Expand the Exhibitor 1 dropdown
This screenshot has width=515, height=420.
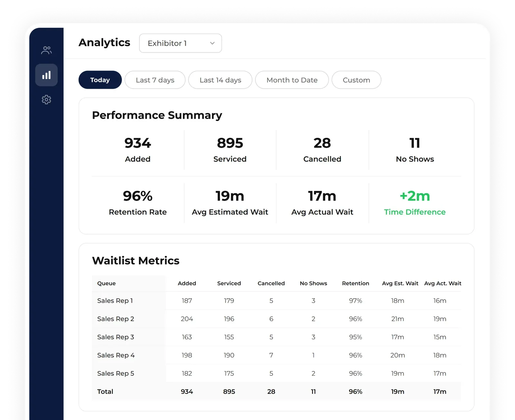click(x=181, y=43)
